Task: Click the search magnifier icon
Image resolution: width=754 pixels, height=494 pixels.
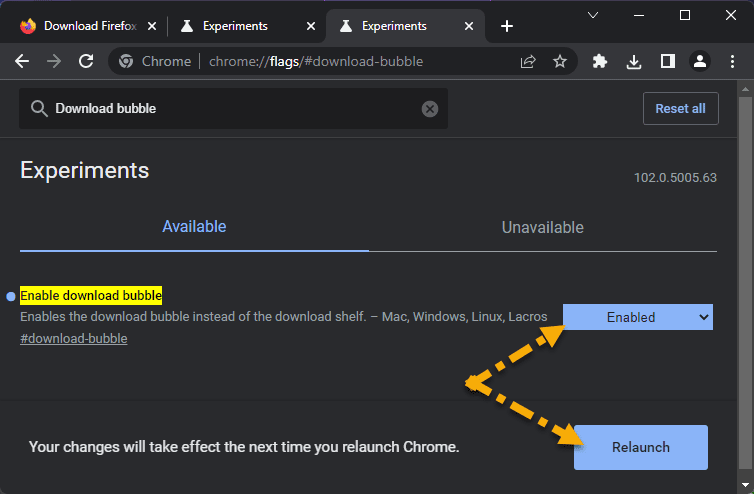Action: pyautogui.click(x=39, y=109)
